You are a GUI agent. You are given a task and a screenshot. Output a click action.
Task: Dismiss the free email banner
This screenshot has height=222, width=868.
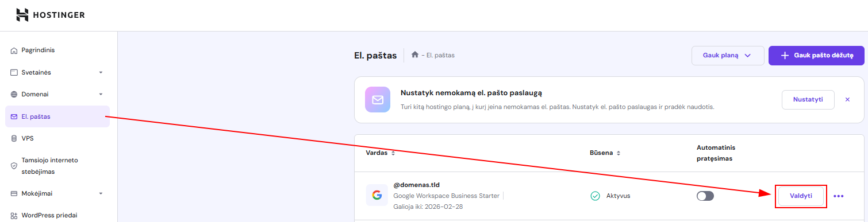[847, 99]
